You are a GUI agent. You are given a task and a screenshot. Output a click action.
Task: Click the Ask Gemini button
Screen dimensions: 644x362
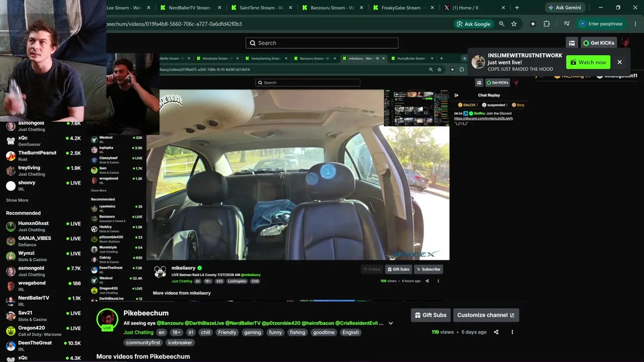pos(565,8)
